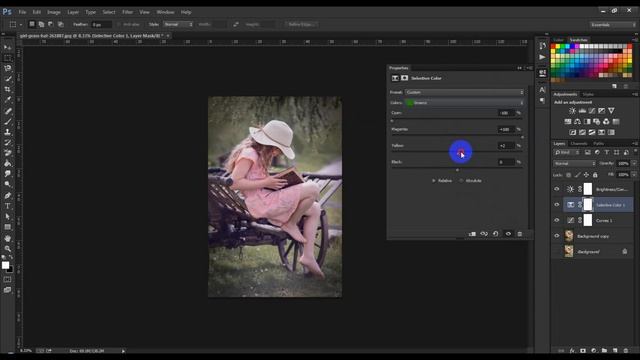Add a Vibrance adjustment from Adjustments panel
Screen dimensions: 640x360
pos(611,111)
